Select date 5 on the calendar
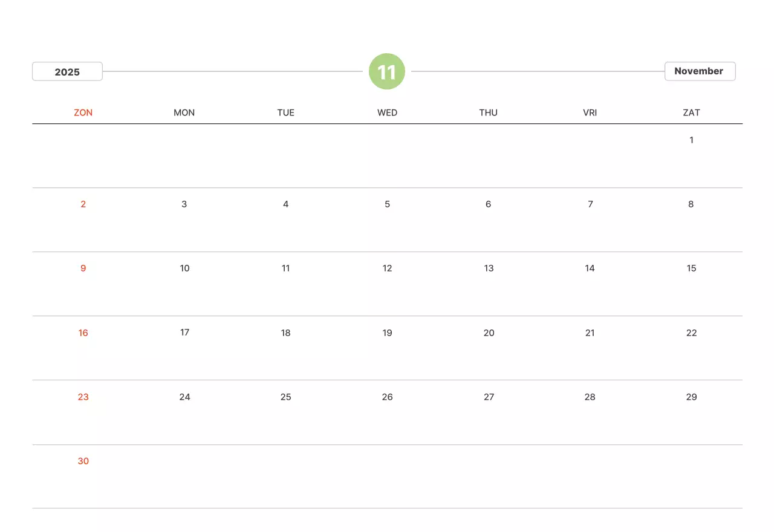The height and width of the screenshot is (532, 774). [387, 204]
